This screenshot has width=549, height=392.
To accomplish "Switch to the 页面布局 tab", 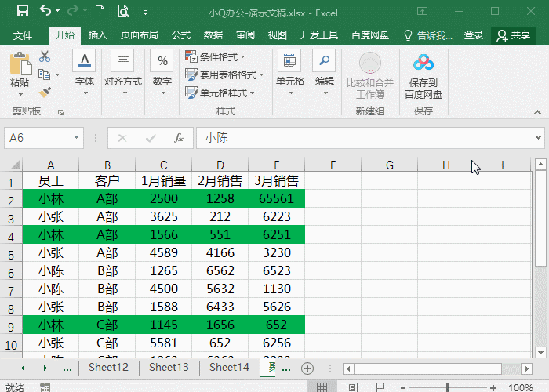I will click(140, 35).
